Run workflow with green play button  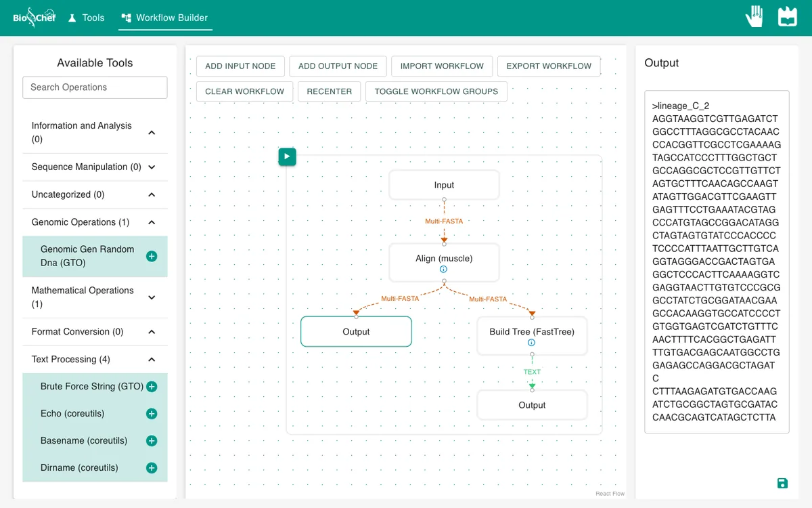(287, 156)
